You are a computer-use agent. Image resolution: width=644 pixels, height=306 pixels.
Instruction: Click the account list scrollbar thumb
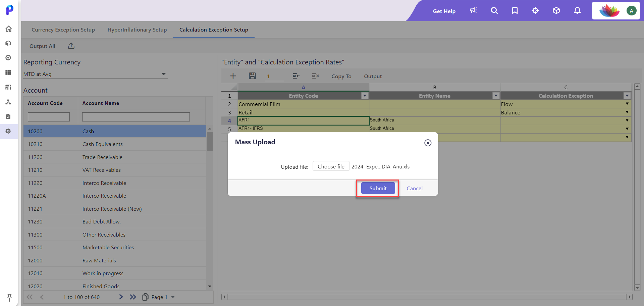[210, 141]
